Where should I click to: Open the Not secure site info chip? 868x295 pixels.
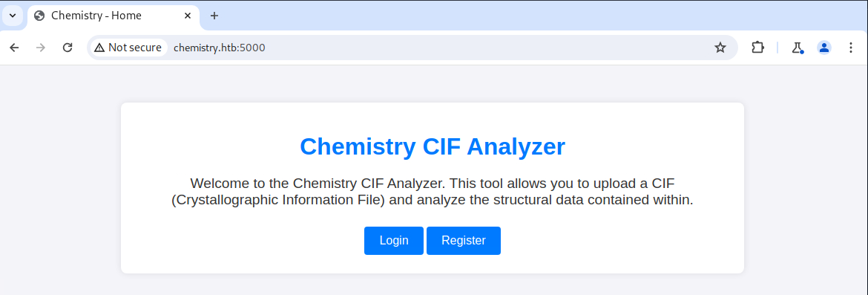[128, 48]
